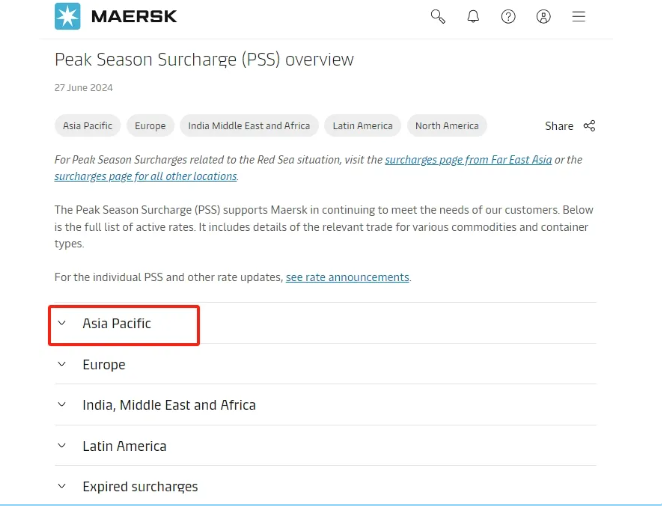Click the Maersk star logo
This screenshot has height=507, width=662.
[68, 16]
